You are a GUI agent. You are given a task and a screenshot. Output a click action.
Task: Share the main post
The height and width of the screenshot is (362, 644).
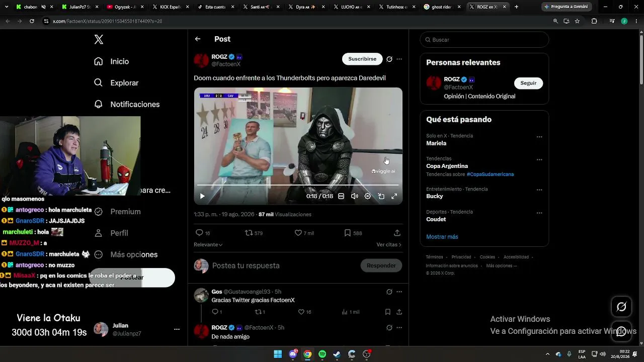(397, 233)
